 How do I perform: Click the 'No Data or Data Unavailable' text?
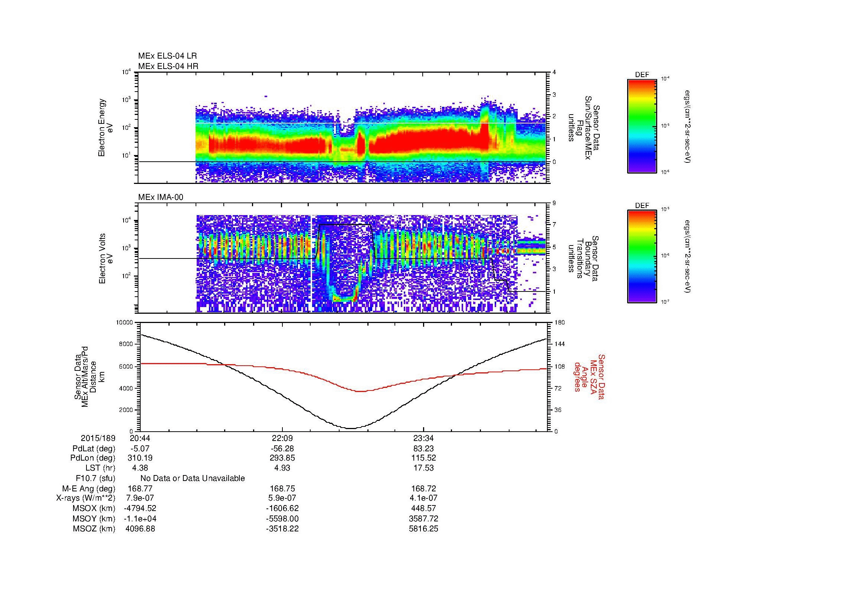193,478
